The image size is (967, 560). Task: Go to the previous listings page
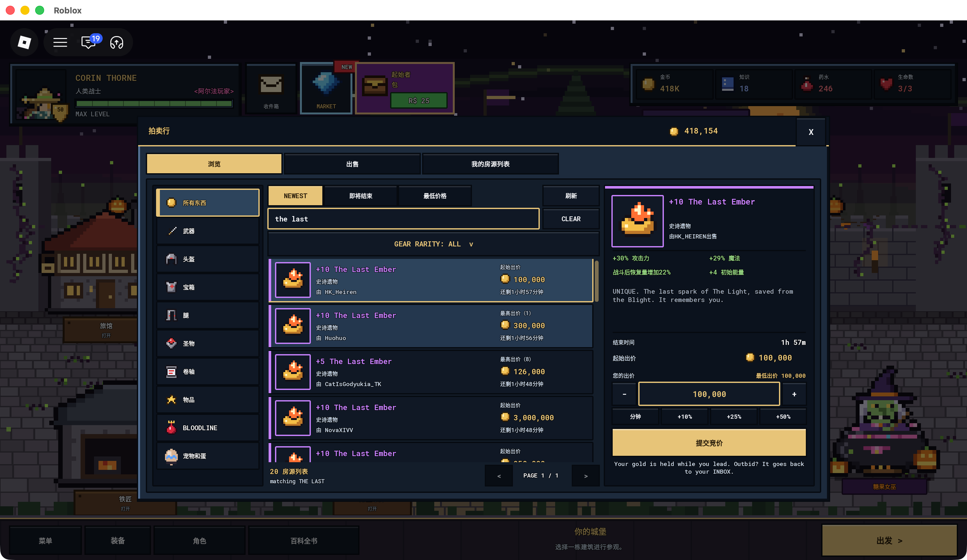(499, 476)
